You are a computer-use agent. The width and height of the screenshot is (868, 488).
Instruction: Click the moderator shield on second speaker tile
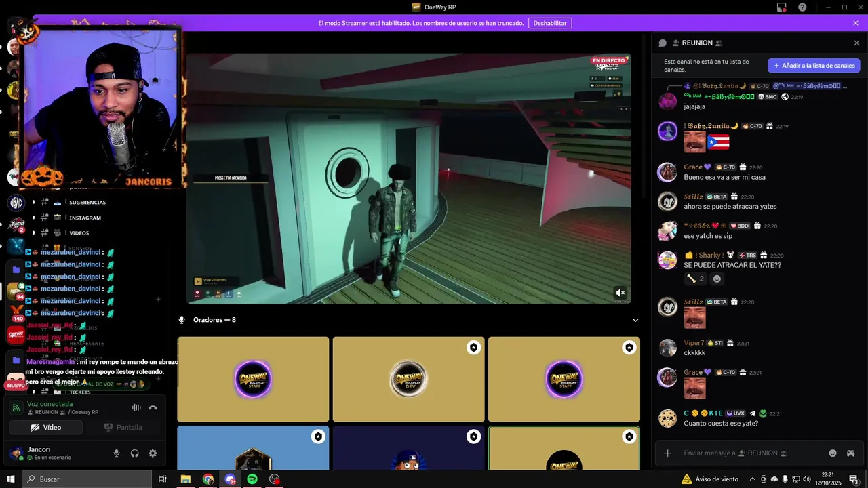click(x=473, y=348)
